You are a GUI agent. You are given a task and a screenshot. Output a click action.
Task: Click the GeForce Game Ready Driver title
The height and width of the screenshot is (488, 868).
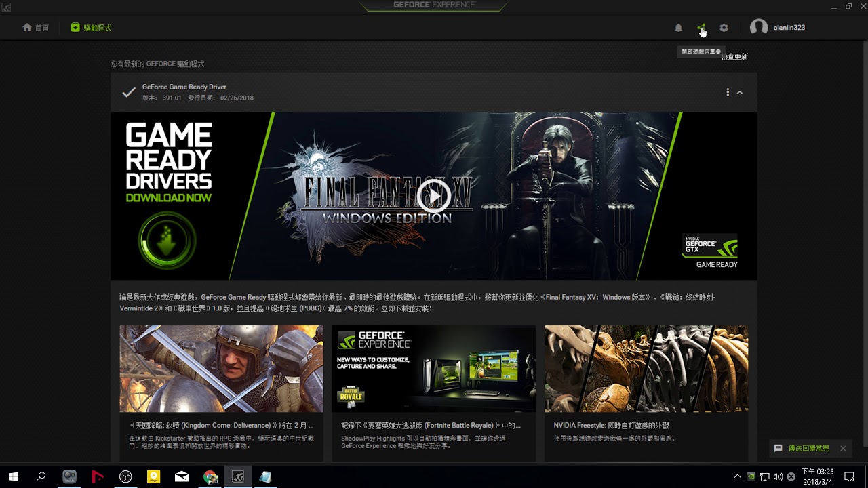(184, 87)
